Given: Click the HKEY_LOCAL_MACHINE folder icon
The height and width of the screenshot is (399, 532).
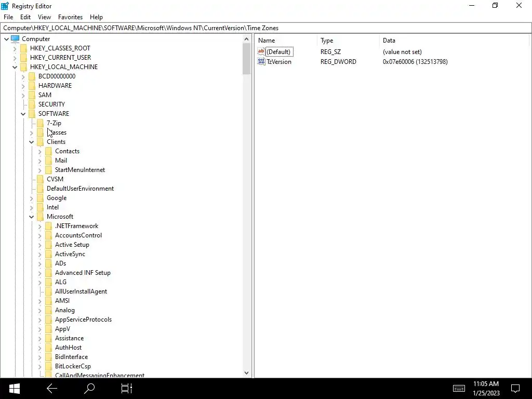Looking at the screenshot, I should [x=24, y=67].
